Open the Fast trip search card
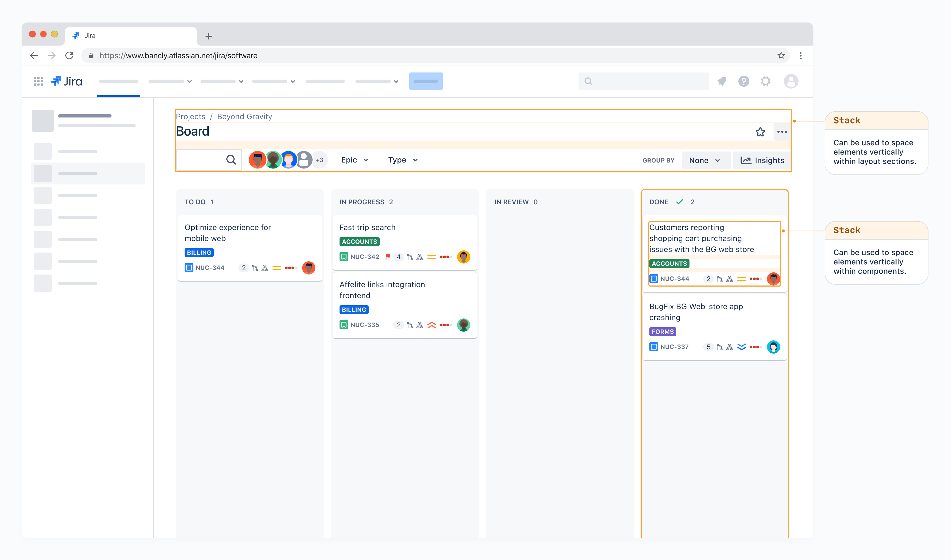951x560 pixels. tap(367, 228)
